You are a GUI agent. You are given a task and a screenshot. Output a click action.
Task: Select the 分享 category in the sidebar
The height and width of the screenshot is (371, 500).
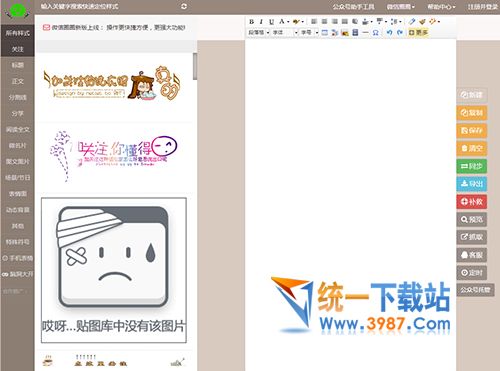pos(17,113)
